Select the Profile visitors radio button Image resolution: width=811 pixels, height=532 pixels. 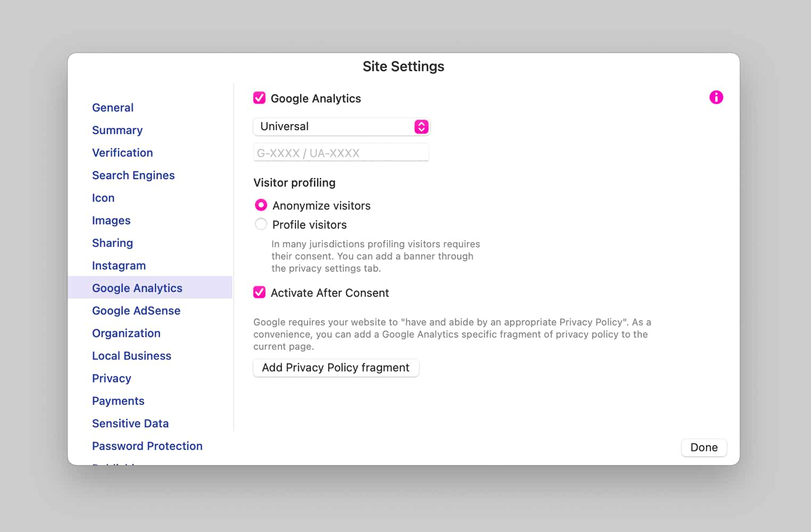click(261, 224)
